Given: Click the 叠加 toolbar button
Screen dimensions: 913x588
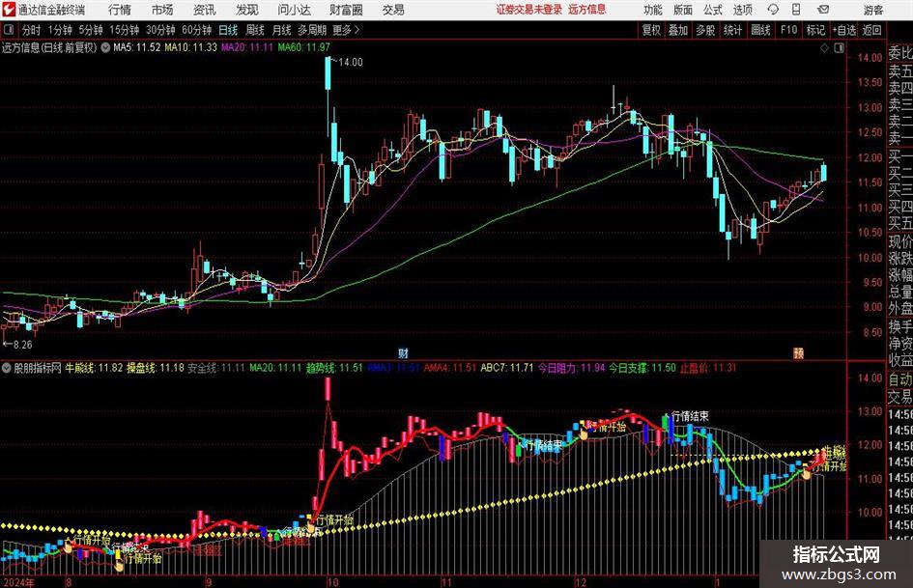Looking at the screenshot, I should pos(678,30).
